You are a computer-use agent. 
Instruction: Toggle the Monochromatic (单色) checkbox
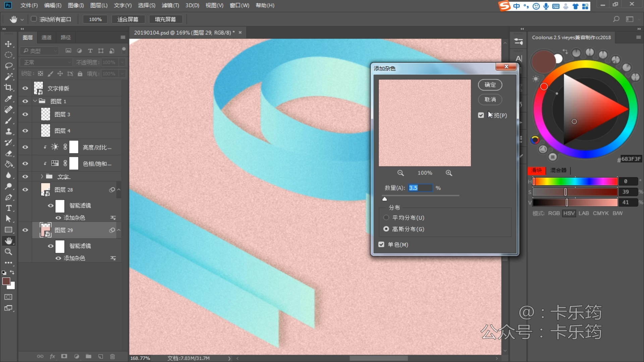click(x=381, y=244)
